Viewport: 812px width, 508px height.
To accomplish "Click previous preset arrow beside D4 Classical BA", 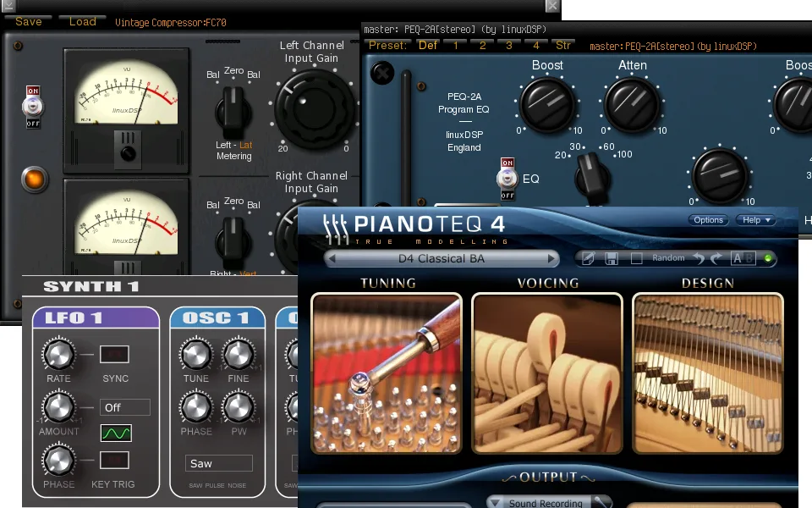I will 332,258.
